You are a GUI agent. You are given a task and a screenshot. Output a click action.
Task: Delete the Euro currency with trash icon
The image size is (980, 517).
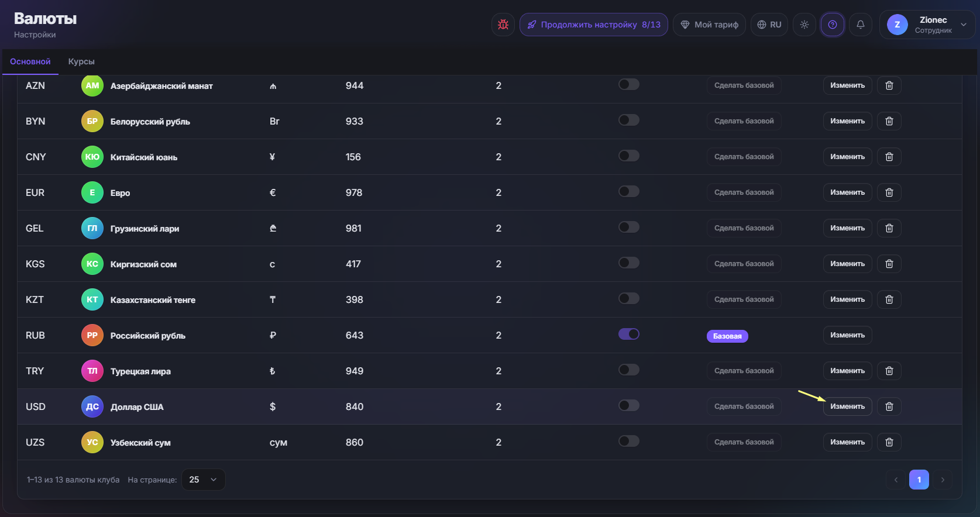(889, 192)
